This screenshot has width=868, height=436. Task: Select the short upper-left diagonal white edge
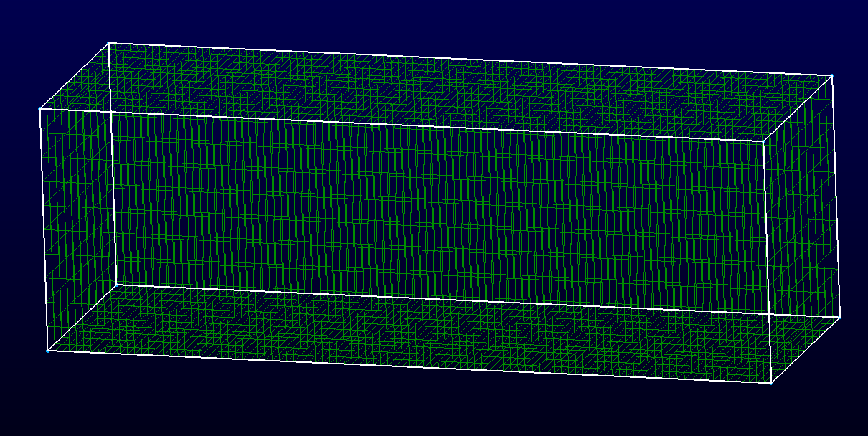click(x=74, y=75)
